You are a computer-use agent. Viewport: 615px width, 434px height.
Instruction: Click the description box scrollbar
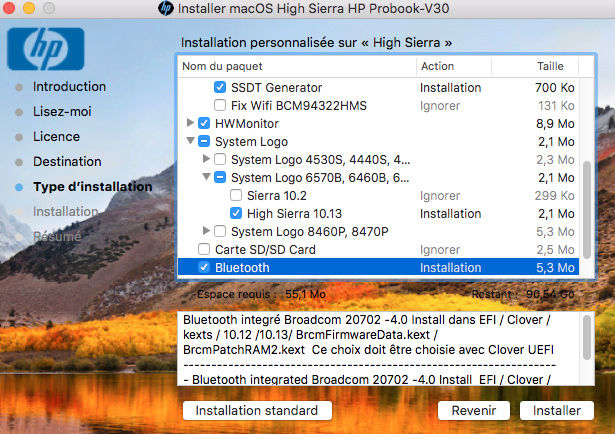[x=587, y=338]
